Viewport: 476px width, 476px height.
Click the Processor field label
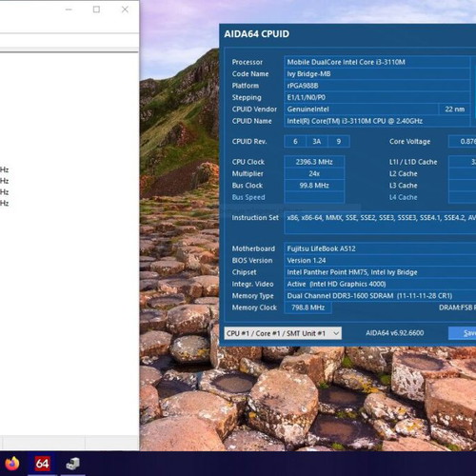coord(248,62)
